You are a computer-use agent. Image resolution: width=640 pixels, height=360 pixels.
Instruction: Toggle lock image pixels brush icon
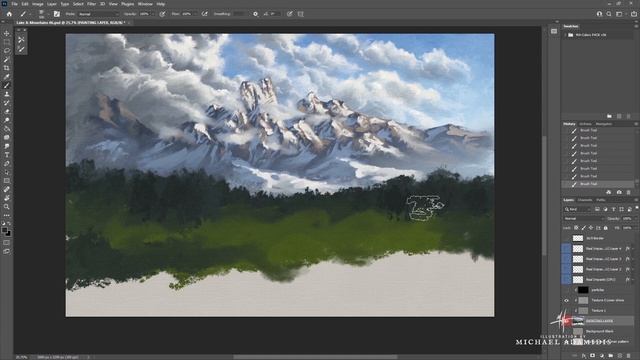coord(583,228)
